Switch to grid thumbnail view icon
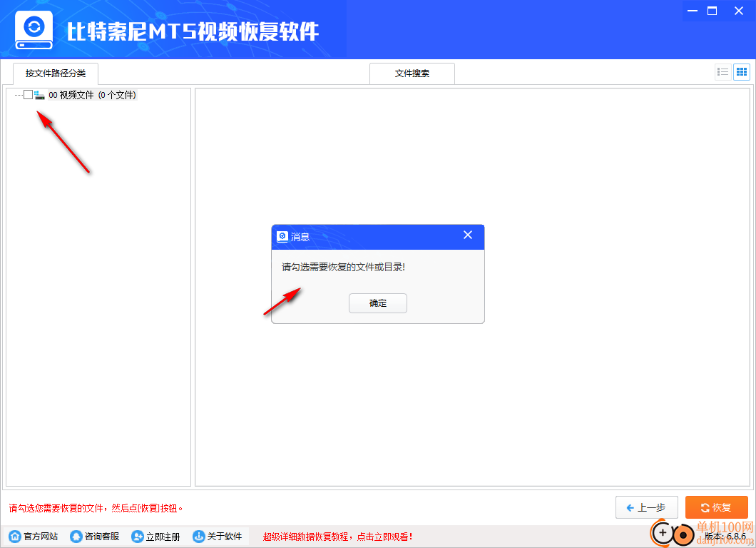756x548 pixels. [x=742, y=72]
